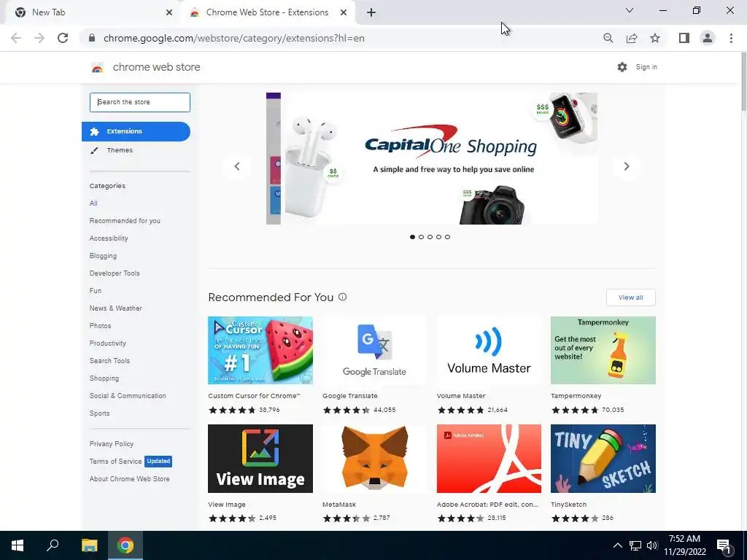Open Chrome Web Store settings gear
The width and height of the screenshot is (747, 560).
click(x=622, y=67)
